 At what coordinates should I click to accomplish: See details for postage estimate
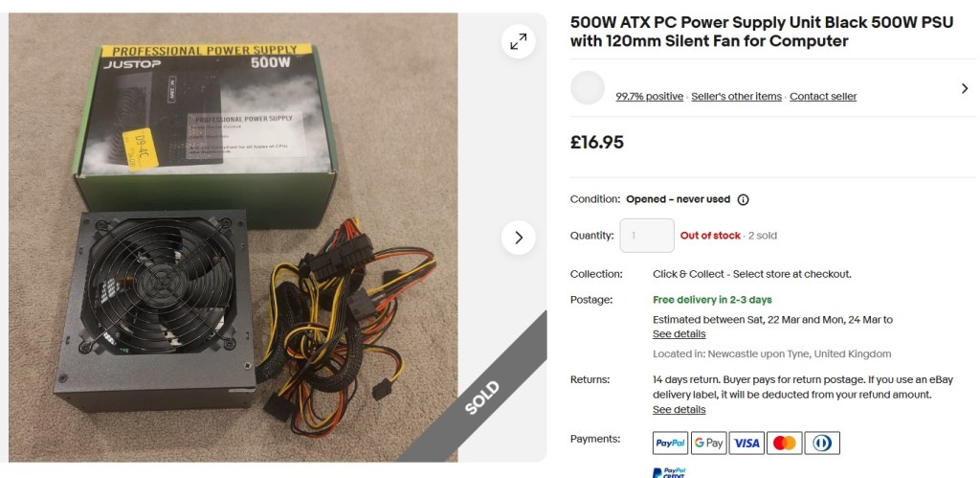click(679, 334)
